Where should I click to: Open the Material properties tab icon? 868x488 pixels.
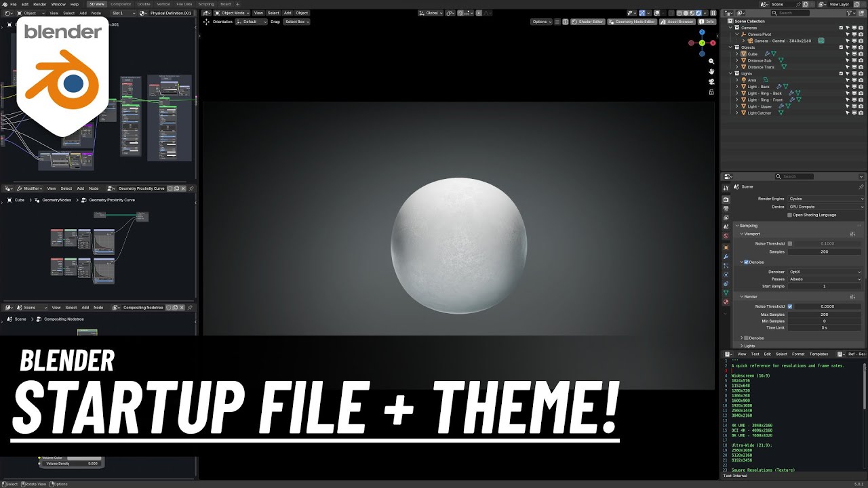pos(726,302)
